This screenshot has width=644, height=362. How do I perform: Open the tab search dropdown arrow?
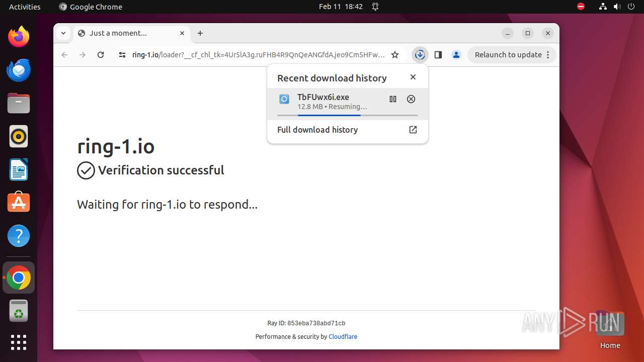click(x=63, y=33)
